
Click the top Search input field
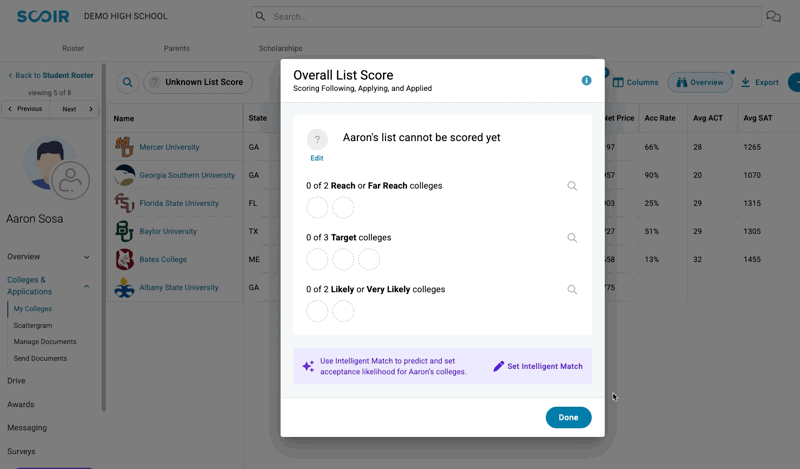(506, 16)
